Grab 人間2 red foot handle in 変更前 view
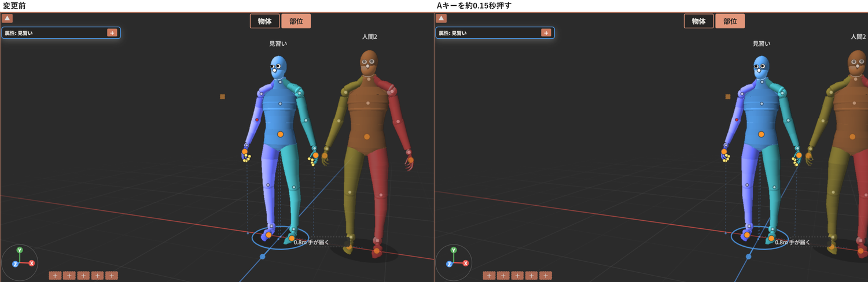 coord(377,251)
